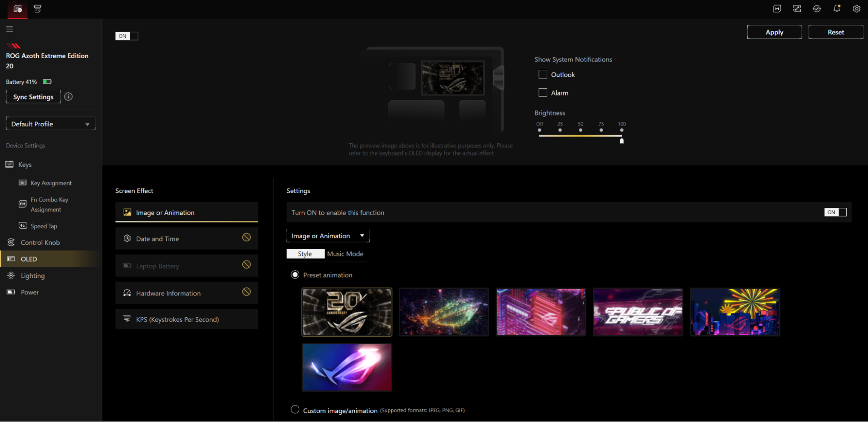The height and width of the screenshot is (422, 868).
Task: Click the info icon beside Sync Settings
Action: point(69,97)
